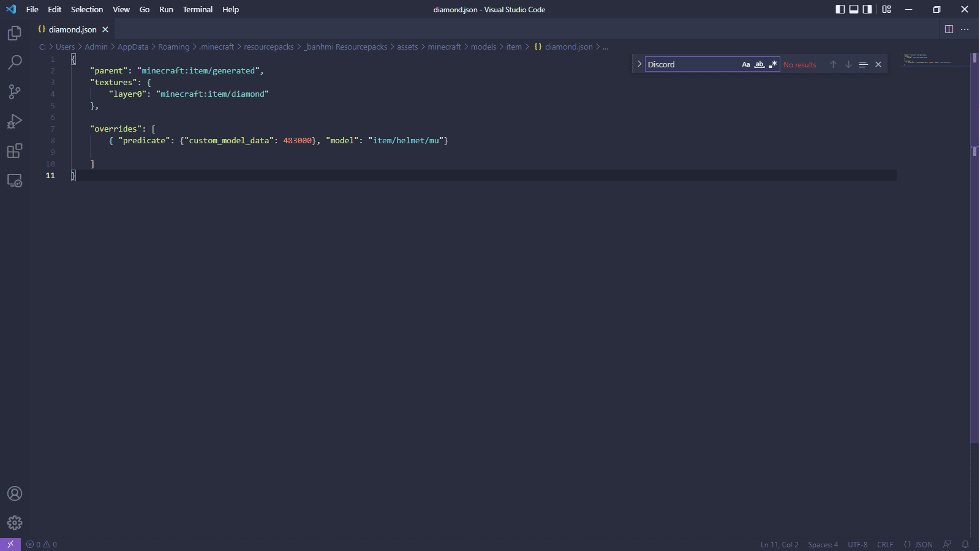980x551 pixels.
Task: Expand the AppData breadcrumb
Action: [x=133, y=47]
